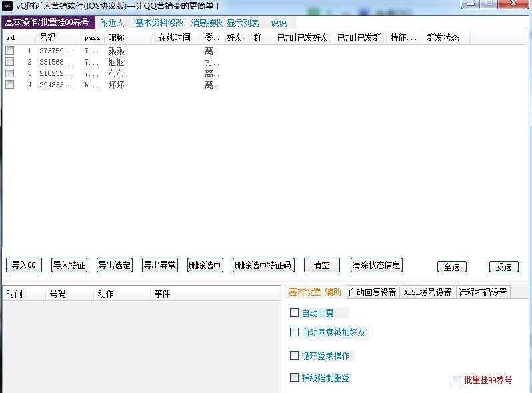
Task: Select account number 210232...
Action: [x=56, y=73]
